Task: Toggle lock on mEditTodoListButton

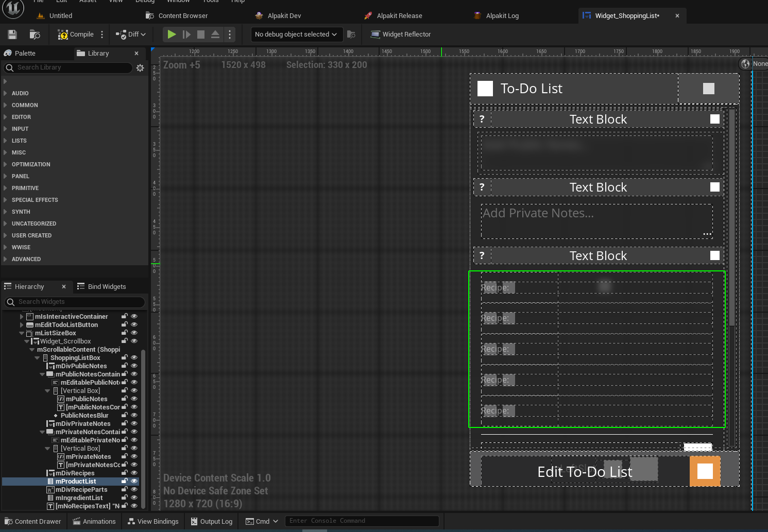Action: 125,325
